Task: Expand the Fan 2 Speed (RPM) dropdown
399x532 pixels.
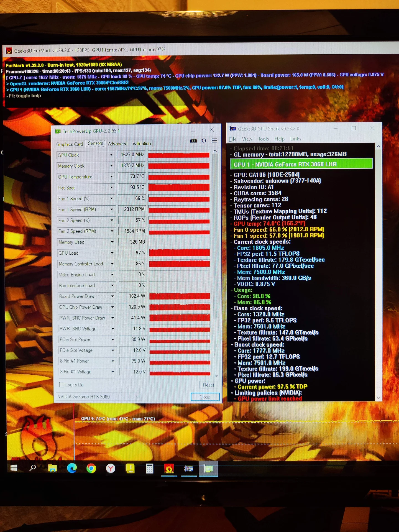Action: 112,231
